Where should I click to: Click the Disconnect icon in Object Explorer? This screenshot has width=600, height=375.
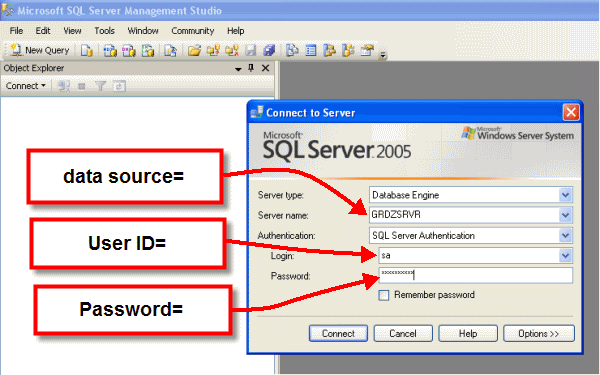coord(64,86)
